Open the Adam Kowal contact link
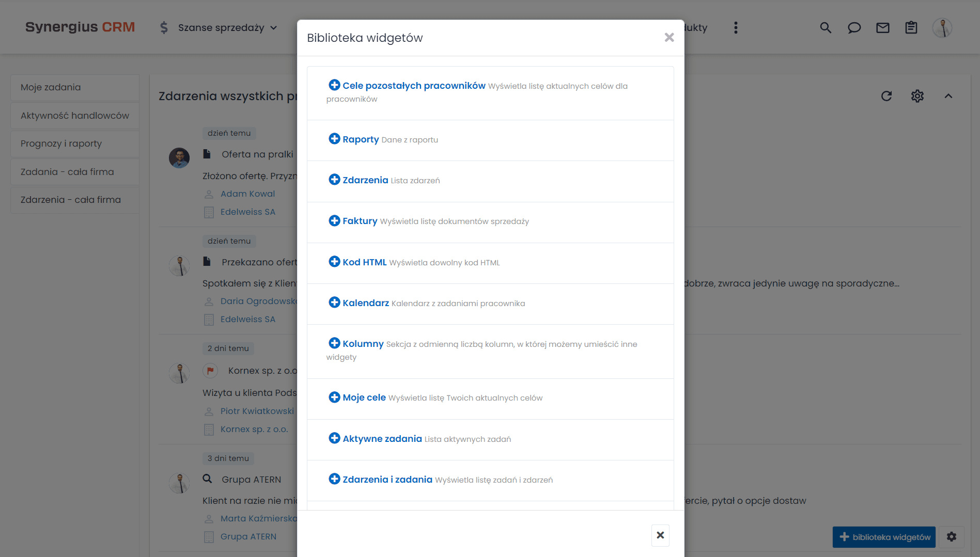980x557 pixels. [247, 194]
